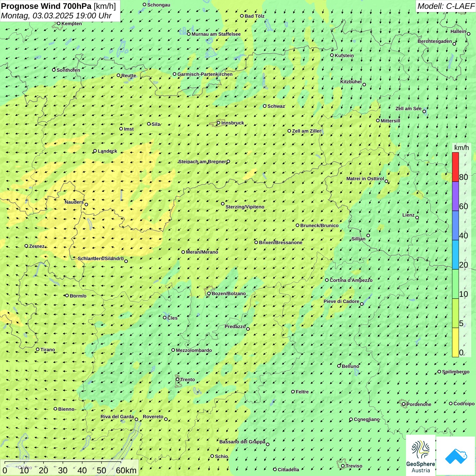Click the Landeck label
Image resolution: width=476 pixels, height=476 pixels.
pos(107,151)
